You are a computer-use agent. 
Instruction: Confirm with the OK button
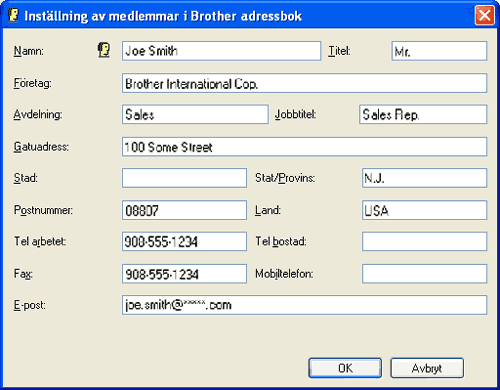(345, 368)
